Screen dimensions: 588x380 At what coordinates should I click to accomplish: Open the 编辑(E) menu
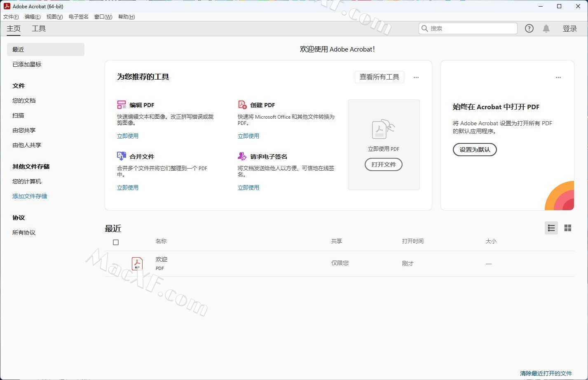33,17
